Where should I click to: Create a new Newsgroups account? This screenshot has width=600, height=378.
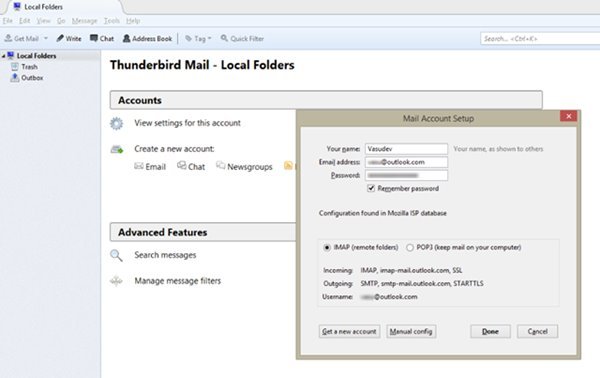click(244, 167)
